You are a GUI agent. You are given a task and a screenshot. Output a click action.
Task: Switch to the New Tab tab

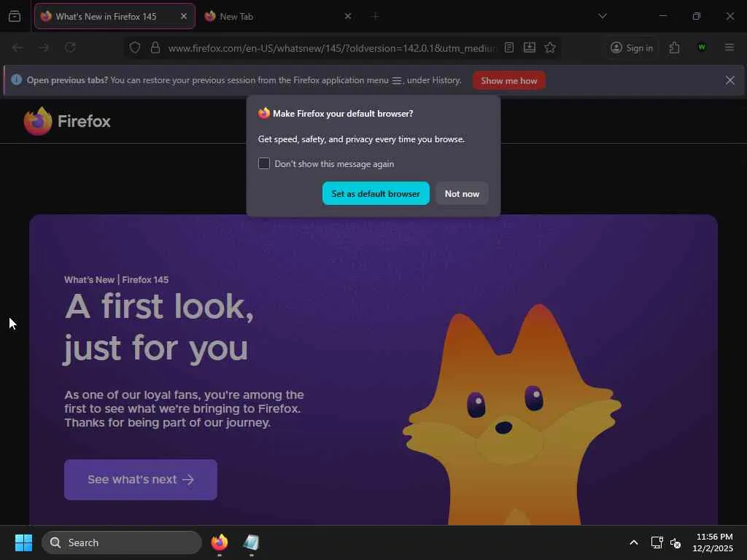279,16
